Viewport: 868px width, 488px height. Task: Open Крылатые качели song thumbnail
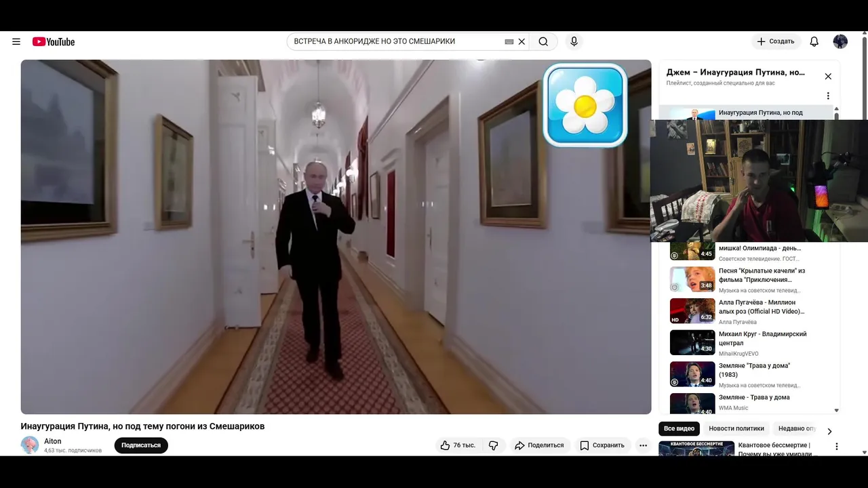692,279
